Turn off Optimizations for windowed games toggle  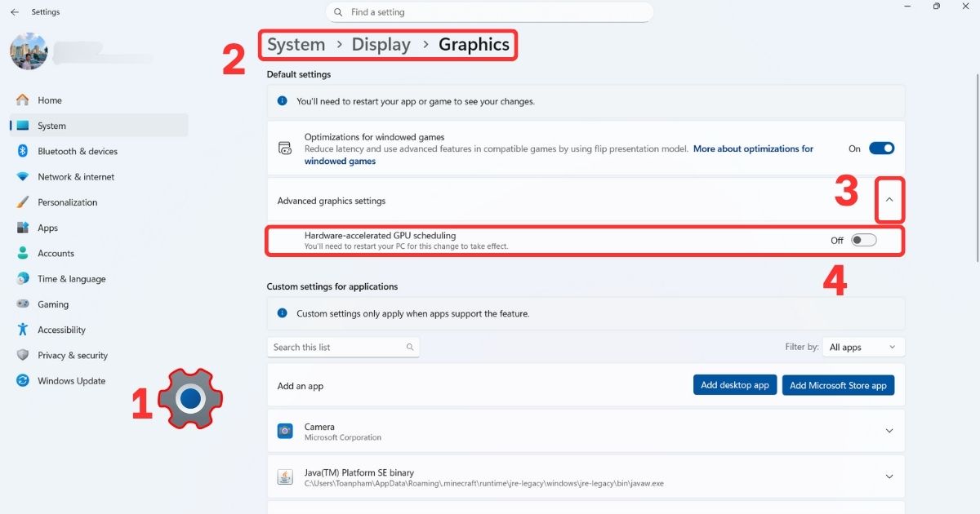pos(881,148)
